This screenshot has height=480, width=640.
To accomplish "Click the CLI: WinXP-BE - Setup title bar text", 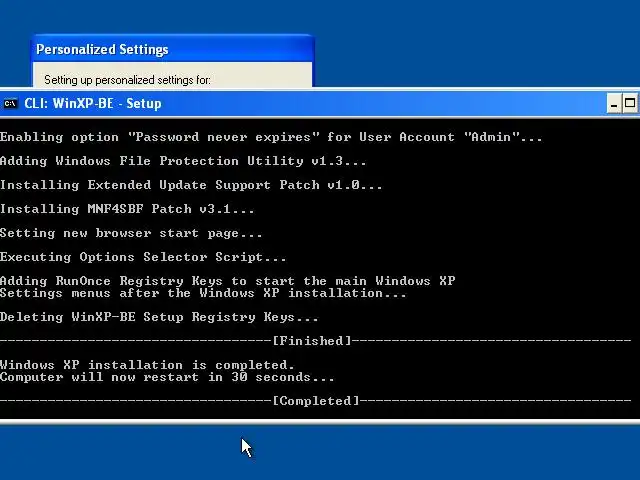I will (93, 104).
